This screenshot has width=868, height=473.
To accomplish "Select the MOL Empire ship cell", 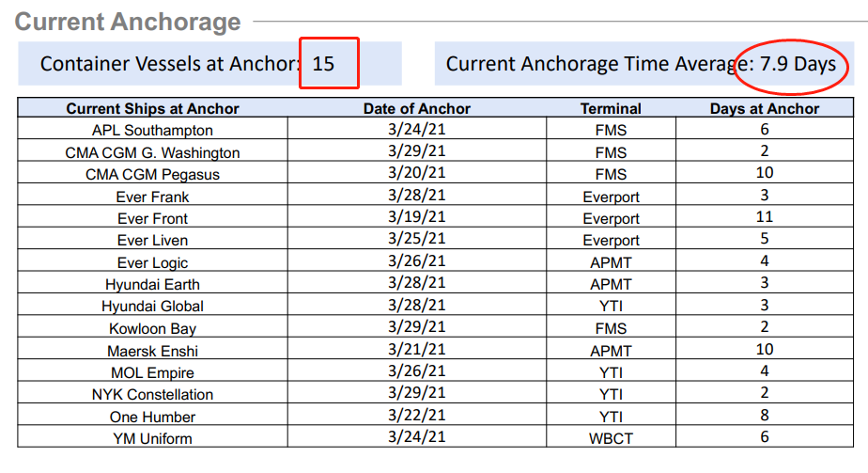I will pyautogui.click(x=152, y=372).
